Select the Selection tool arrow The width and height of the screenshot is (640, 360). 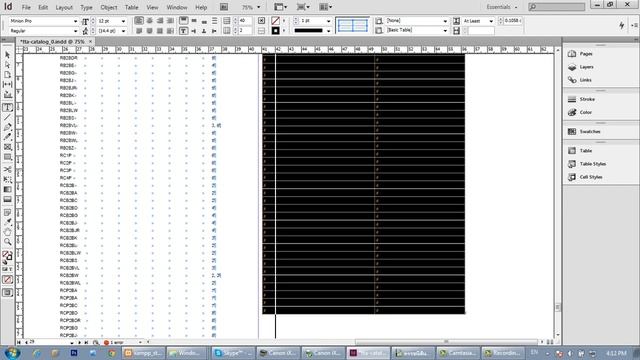click(7, 55)
